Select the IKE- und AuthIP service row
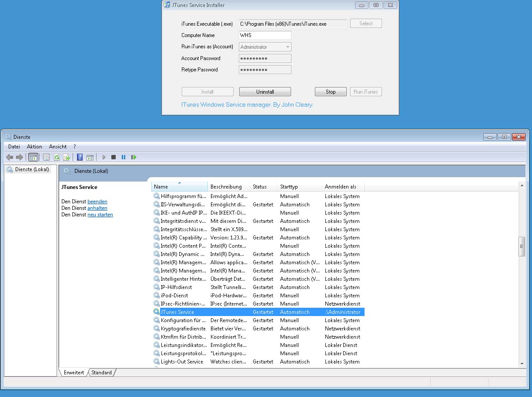Viewport: 532px width, 397px height. pos(258,213)
